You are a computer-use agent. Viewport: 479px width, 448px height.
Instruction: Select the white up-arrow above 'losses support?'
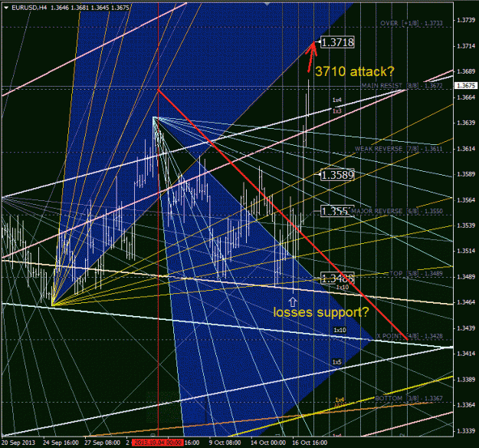[293, 302]
